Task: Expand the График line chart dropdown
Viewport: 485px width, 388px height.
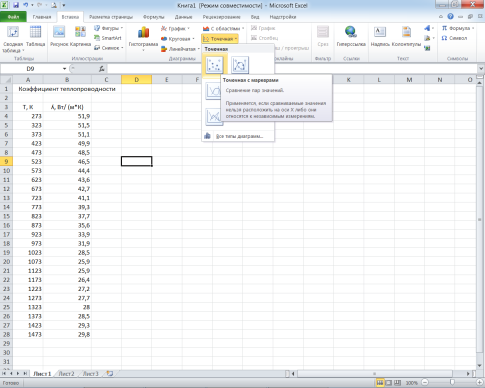Action: [x=175, y=29]
